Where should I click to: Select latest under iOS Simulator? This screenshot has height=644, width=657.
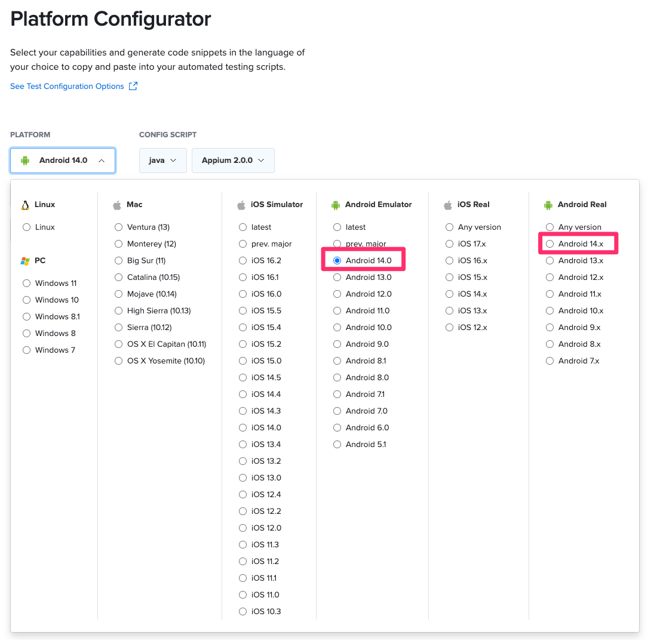coord(242,227)
